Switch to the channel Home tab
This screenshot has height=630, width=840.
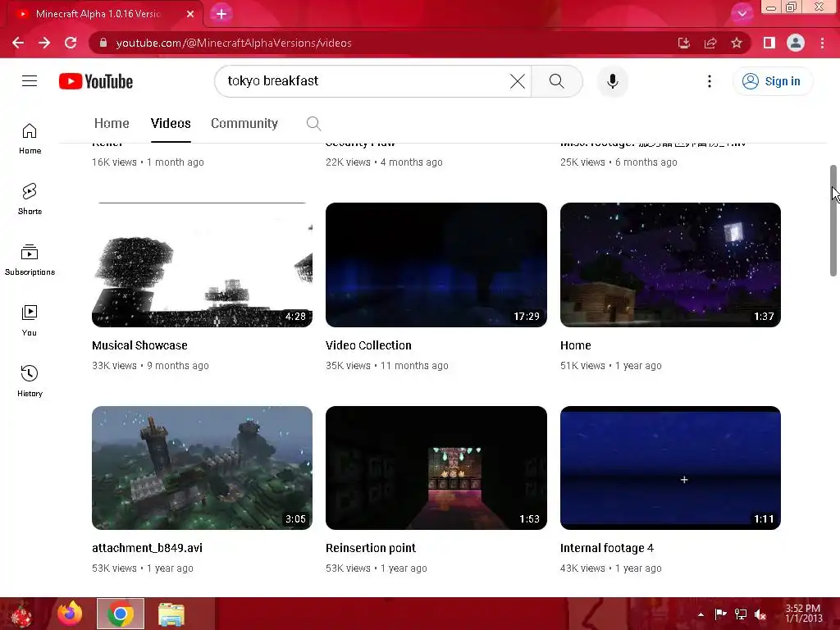(x=112, y=124)
